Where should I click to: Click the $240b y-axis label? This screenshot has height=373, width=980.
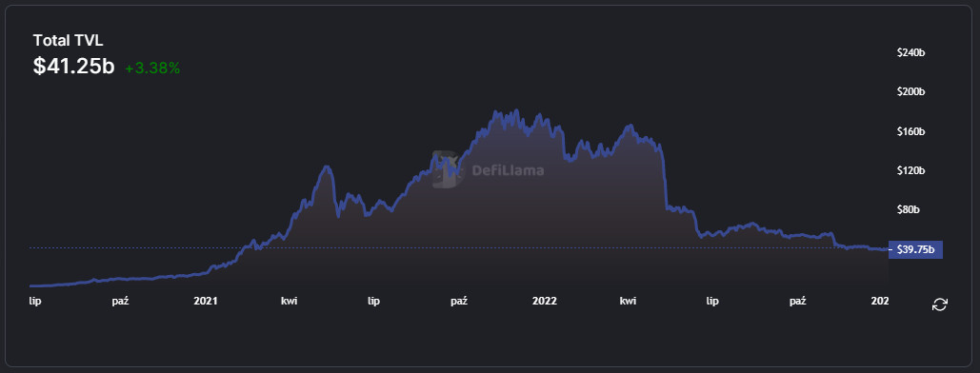(910, 52)
